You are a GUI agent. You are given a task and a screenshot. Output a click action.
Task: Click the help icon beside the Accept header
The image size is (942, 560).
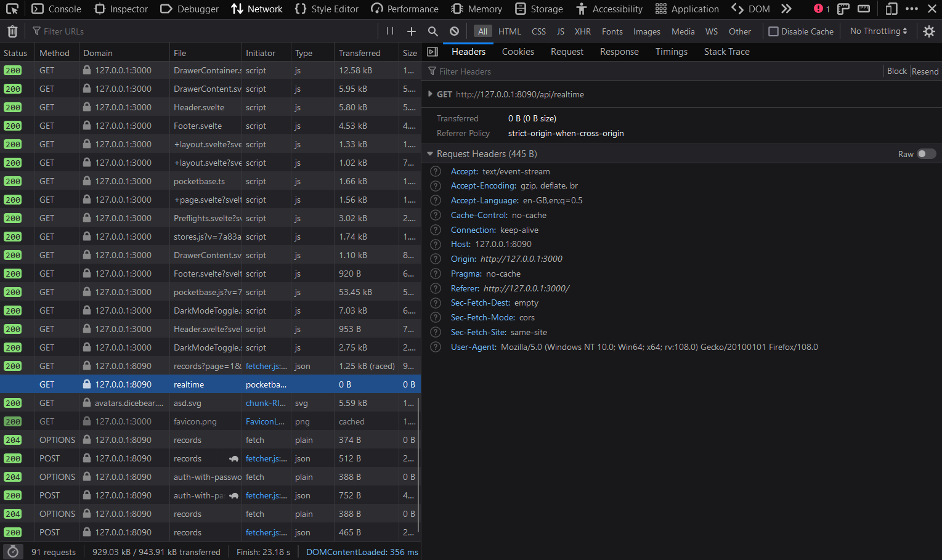(x=435, y=171)
